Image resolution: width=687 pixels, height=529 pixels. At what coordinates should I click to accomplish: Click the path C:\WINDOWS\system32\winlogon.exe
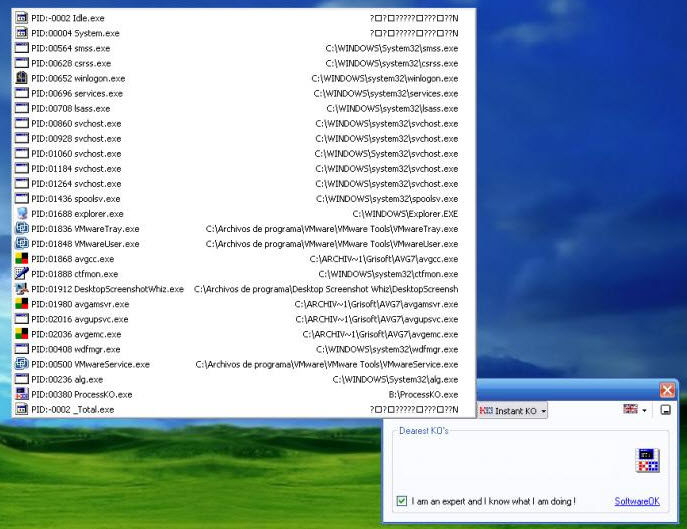(385, 78)
